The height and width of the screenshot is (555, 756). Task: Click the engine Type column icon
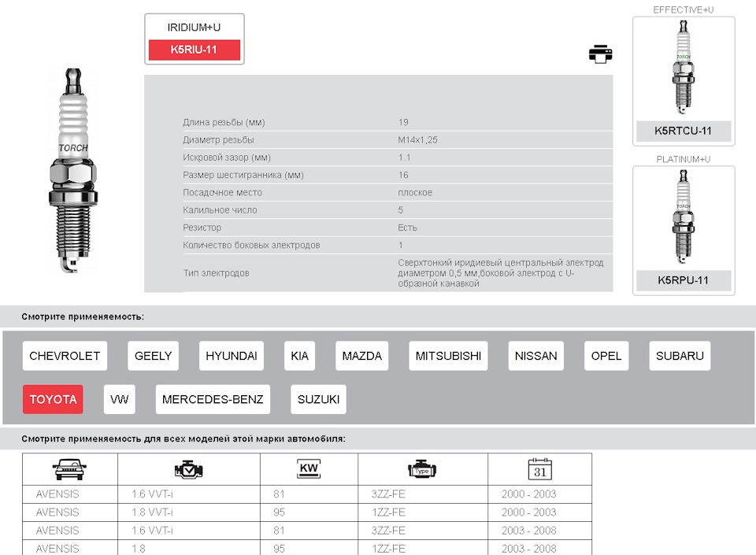(x=422, y=469)
